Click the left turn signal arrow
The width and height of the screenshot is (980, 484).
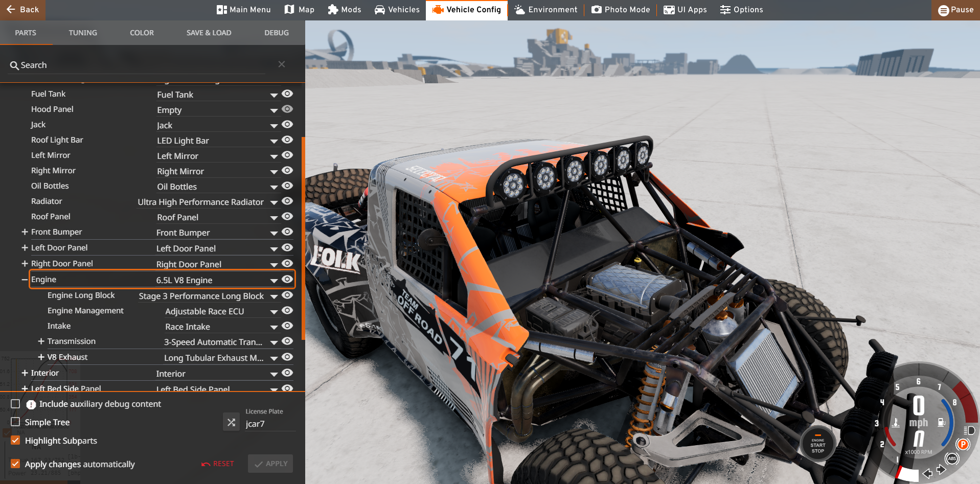(x=927, y=474)
